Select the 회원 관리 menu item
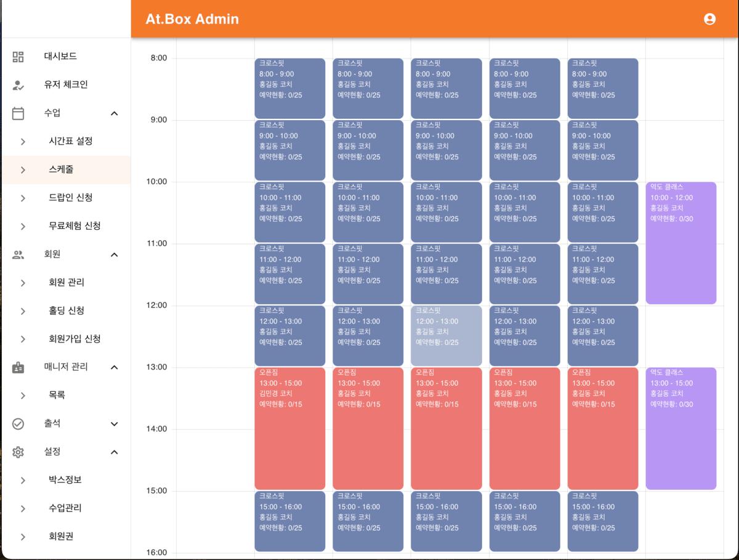 [x=67, y=282]
